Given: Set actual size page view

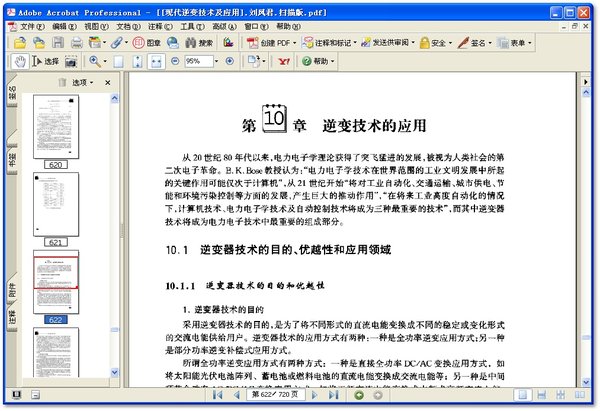Looking at the screenshot, I should [119, 61].
